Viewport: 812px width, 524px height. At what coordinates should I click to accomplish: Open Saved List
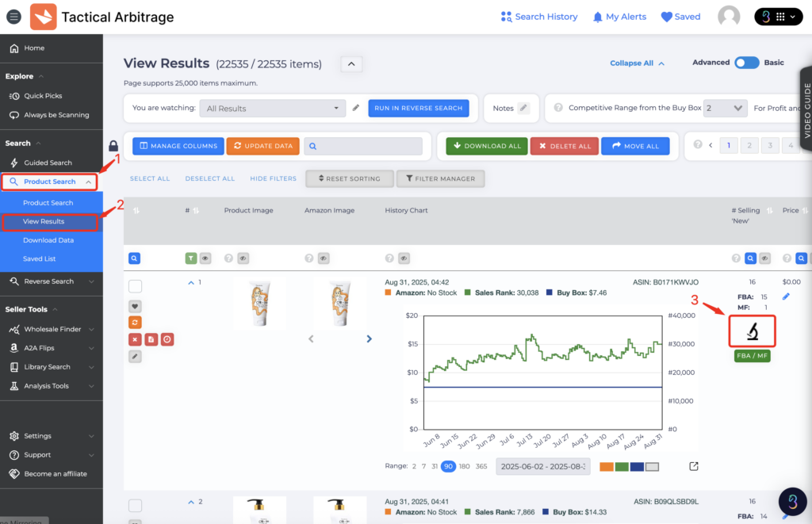point(40,259)
